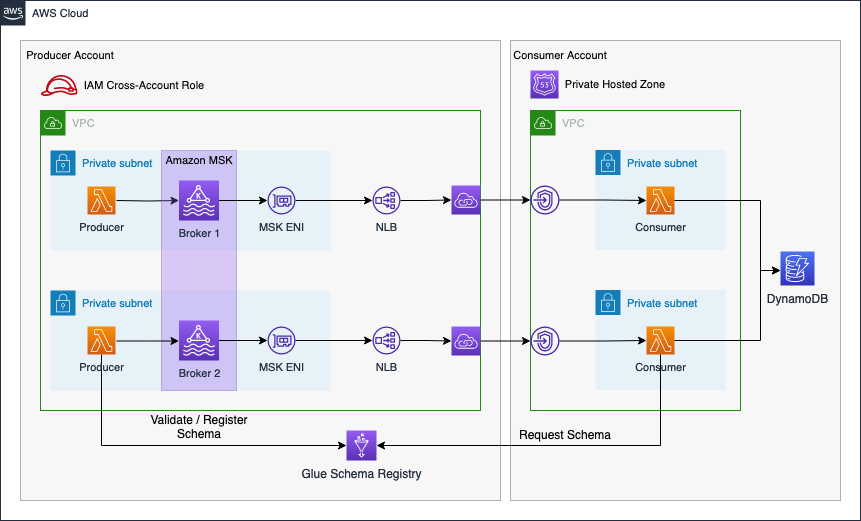Select the Broker 1 MSK icon

pyautogui.click(x=197, y=201)
